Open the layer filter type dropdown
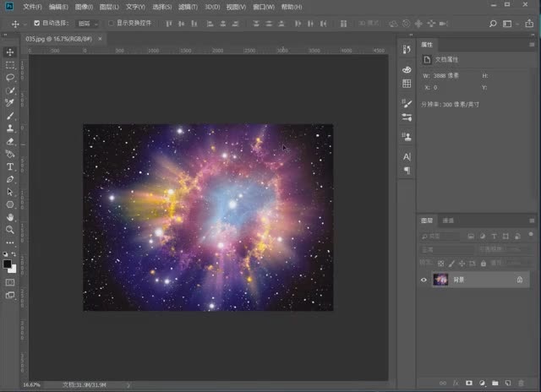This screenshot has width=541, height=392. pyautogui.click(x=440, y=237)
